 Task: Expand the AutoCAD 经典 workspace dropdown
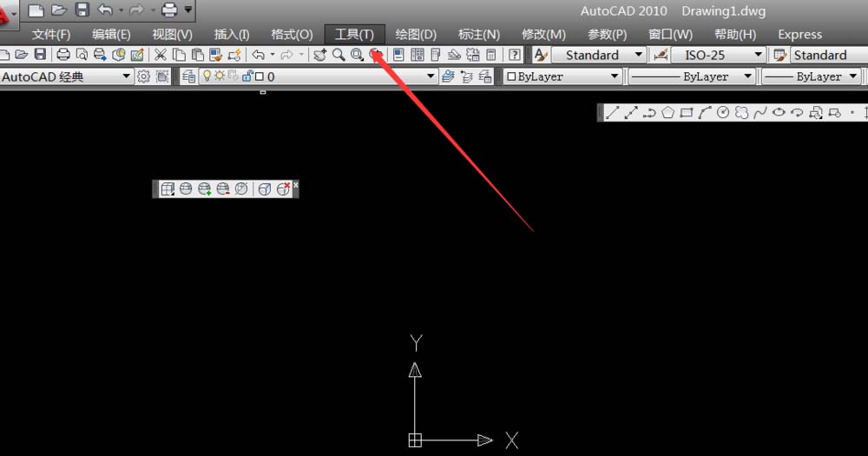click(126, 76)
